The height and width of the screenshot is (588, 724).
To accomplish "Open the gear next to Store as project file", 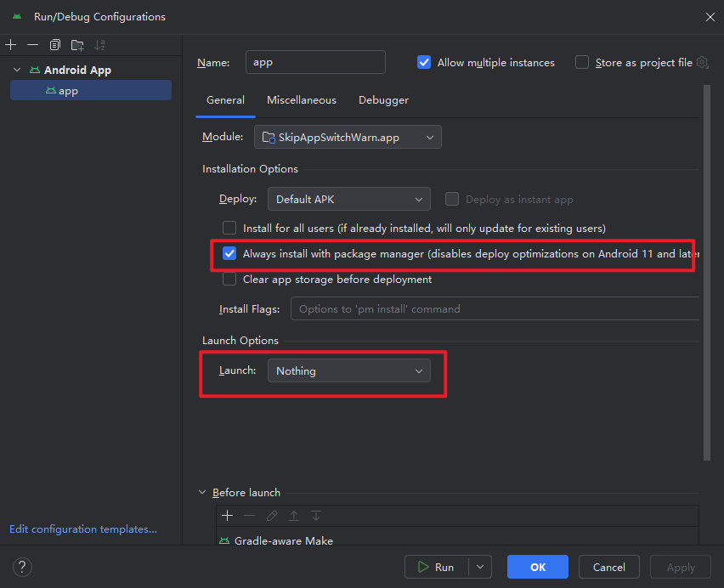I will click(702, 62).
